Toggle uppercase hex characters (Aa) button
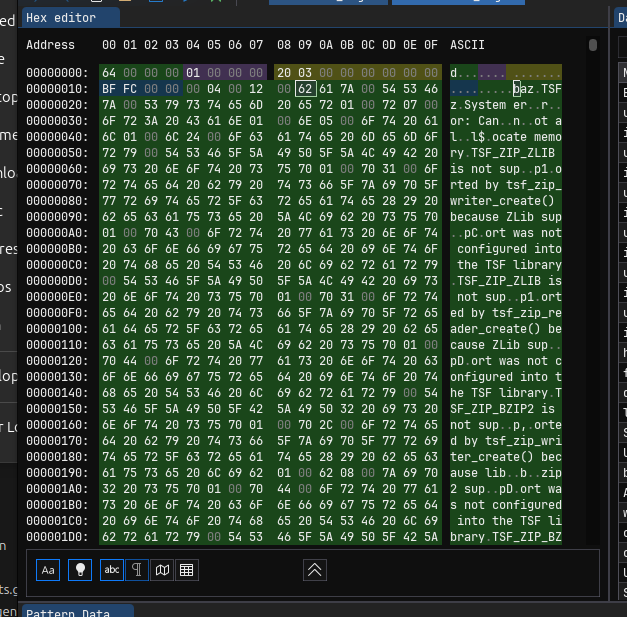627x617 pixels. (x=48, y=569)
